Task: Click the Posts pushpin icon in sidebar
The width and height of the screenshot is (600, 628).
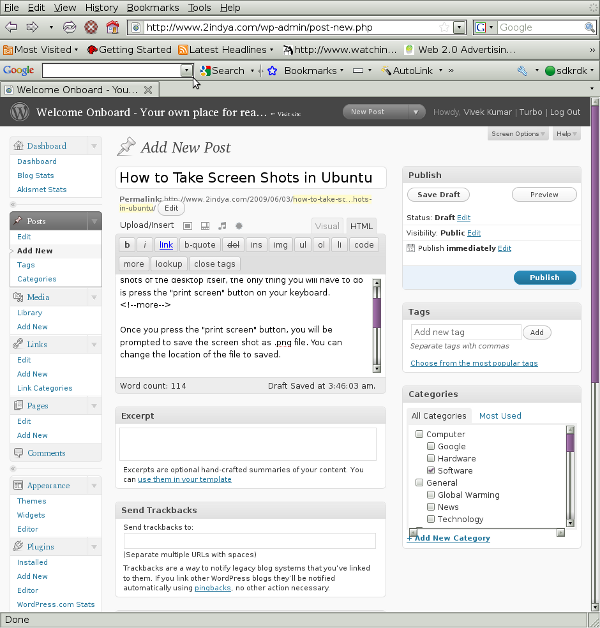Action: (18, 221)
